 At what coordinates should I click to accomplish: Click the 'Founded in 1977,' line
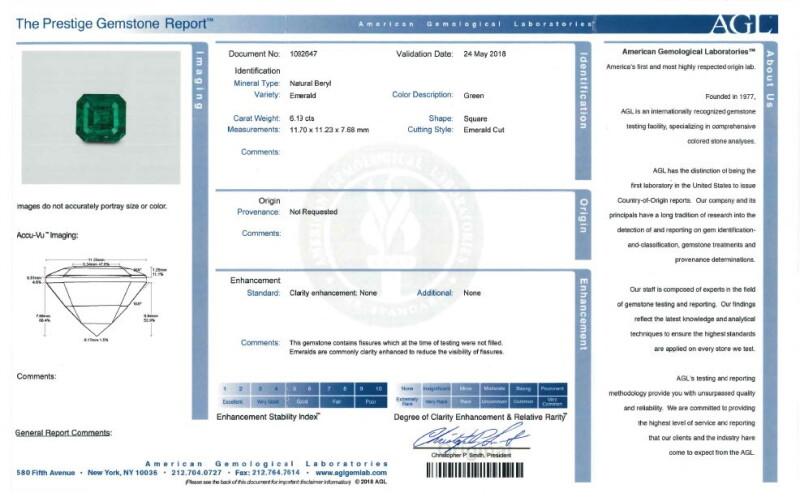731,96
